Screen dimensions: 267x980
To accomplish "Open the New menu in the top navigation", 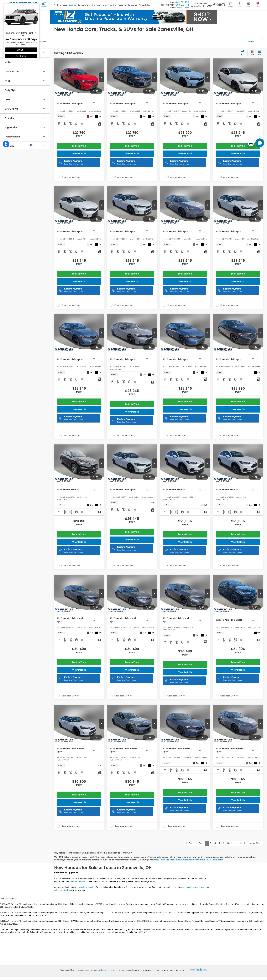I will [59, 5].
